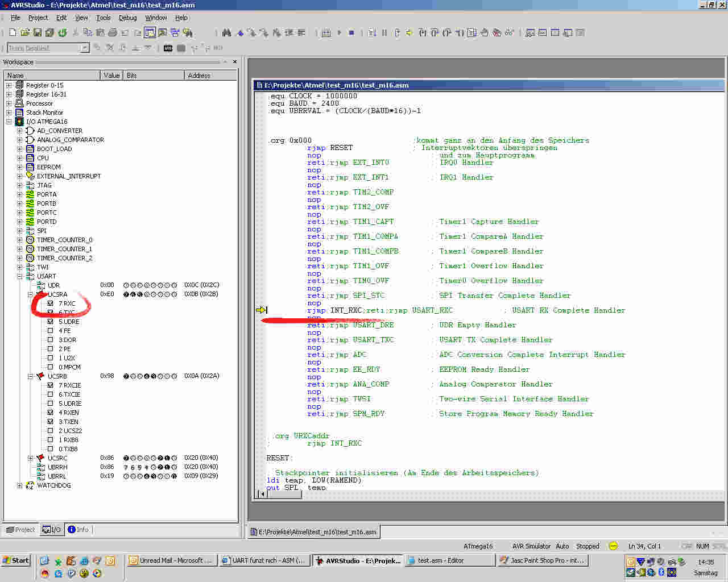Click the Step Over debug icon
Image resolution: width=728 pixels, height=582 pixels.
(x=435, y=33)
